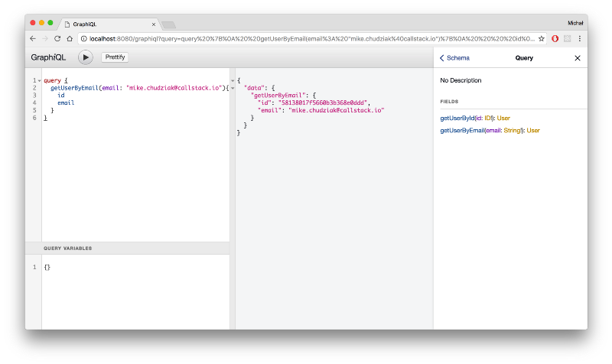Bookmark this page with the star icon
This screenshot has height=364, width=612.
542,39
